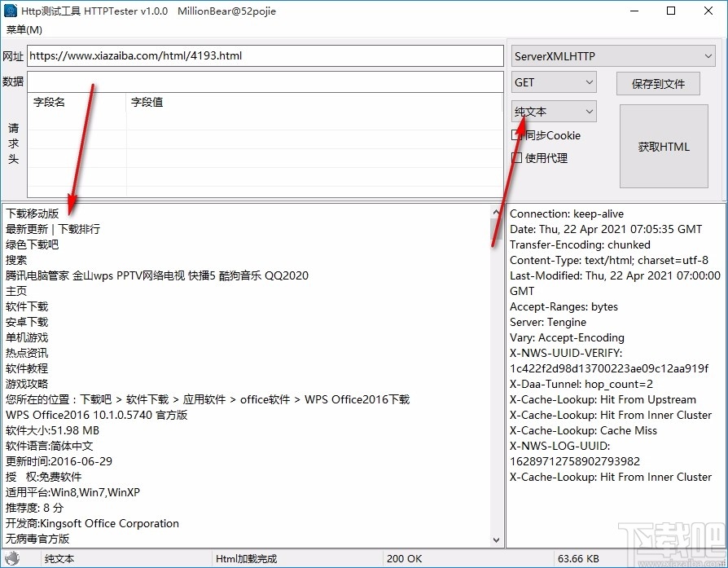Click the down arrow of the headers scrollbar
The height and width of the screenshot is (568, 728).
498,539
